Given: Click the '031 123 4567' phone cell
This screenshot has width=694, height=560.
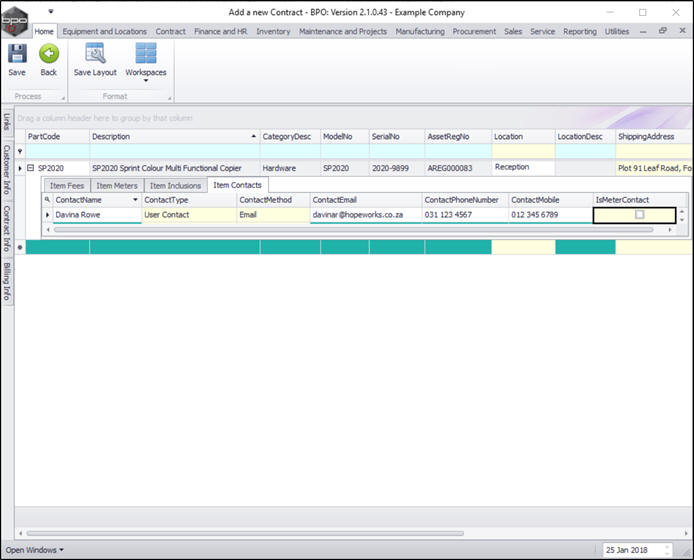Looking at the screenshot, I should click(465, 215).
